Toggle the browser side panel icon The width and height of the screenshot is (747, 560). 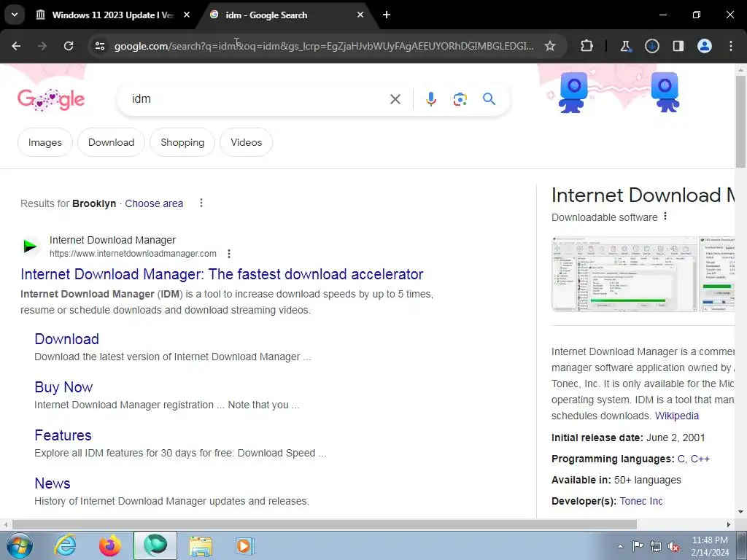point(678,46)
